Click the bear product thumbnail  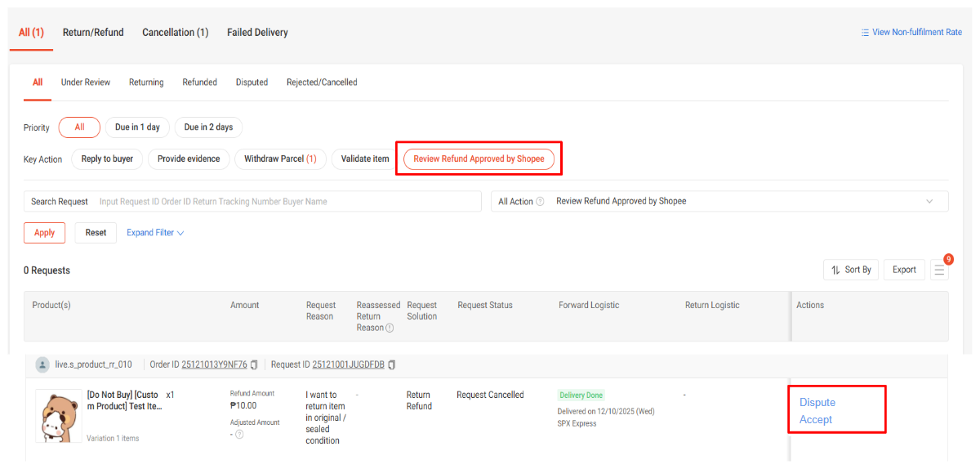coord(59,416)
